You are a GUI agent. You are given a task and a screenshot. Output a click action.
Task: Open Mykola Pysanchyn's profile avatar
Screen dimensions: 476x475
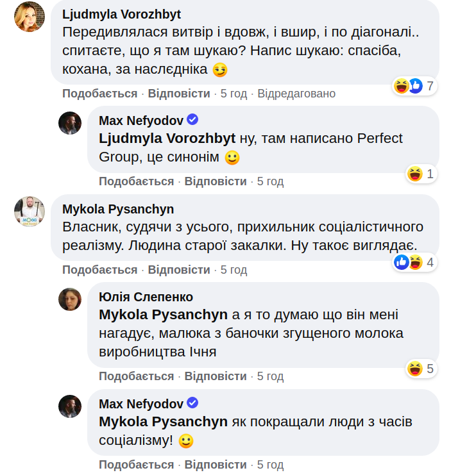point(30,212)
